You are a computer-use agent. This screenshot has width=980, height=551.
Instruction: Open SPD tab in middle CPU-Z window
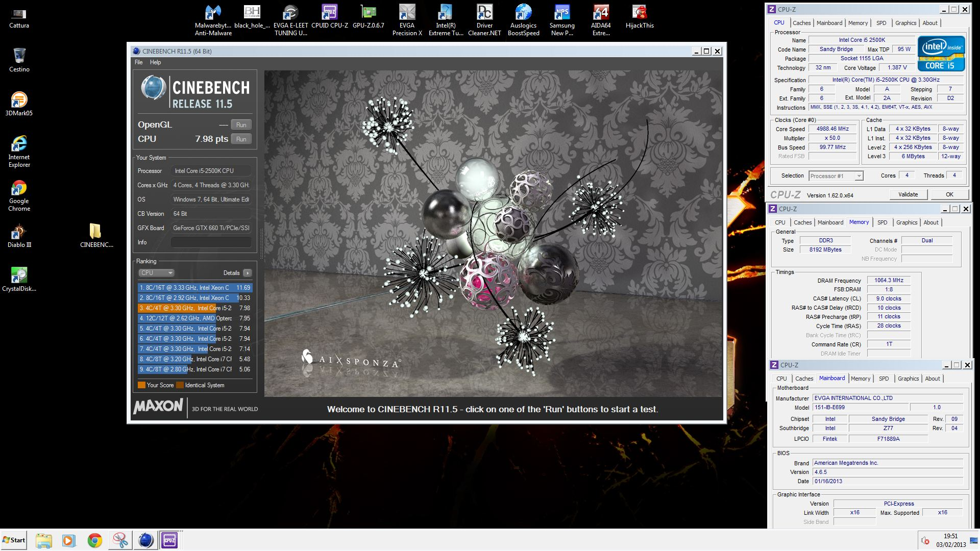pyautogui.click(x=883, y=222)
